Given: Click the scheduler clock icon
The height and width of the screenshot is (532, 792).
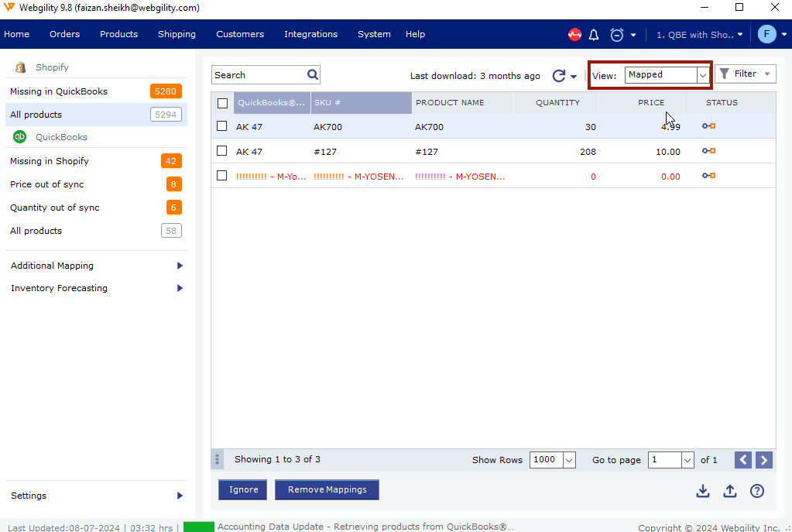Looking at the screenshot, I should (616, 35).
